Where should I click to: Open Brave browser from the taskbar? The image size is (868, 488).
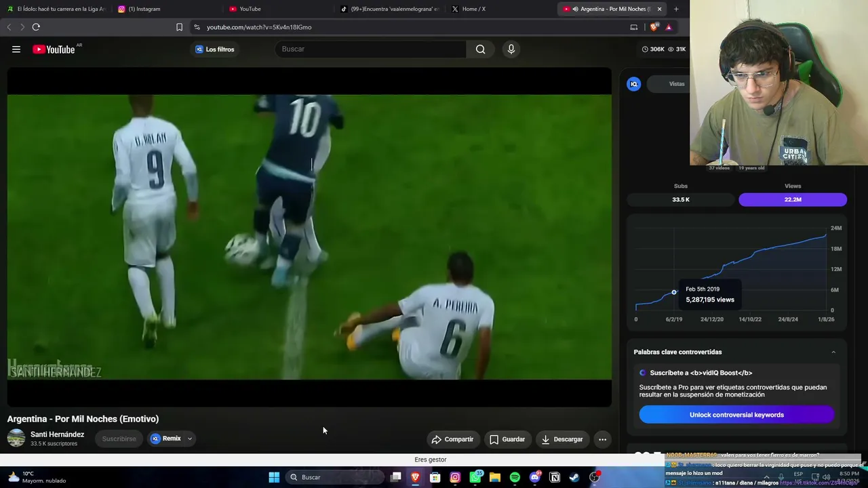coord(416,477)
